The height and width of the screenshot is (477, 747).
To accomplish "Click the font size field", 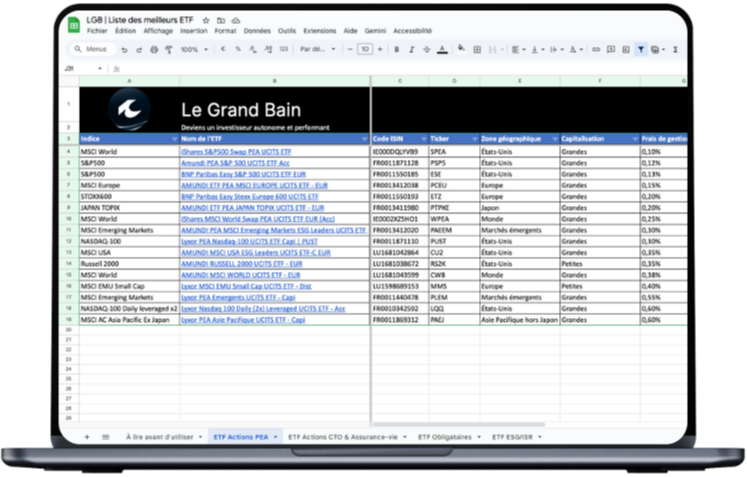I will [x=365, y=49].
